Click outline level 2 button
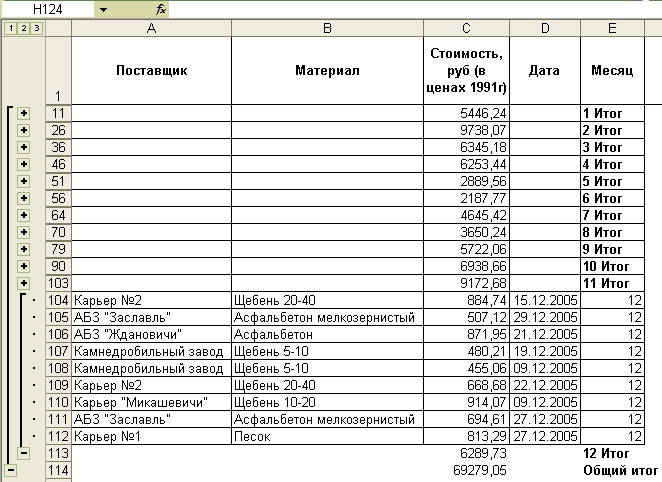662x482 pixels. coord(24,28)
